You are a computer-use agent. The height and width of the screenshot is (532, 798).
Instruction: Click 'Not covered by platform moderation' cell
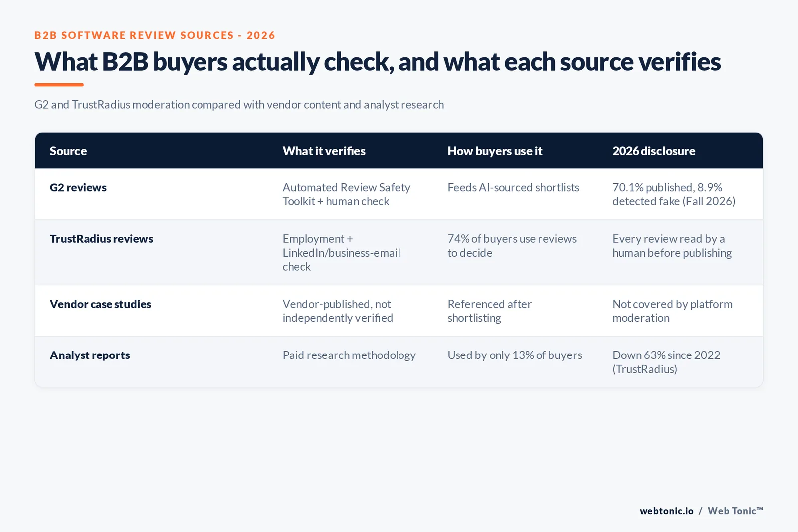point(673,311)
